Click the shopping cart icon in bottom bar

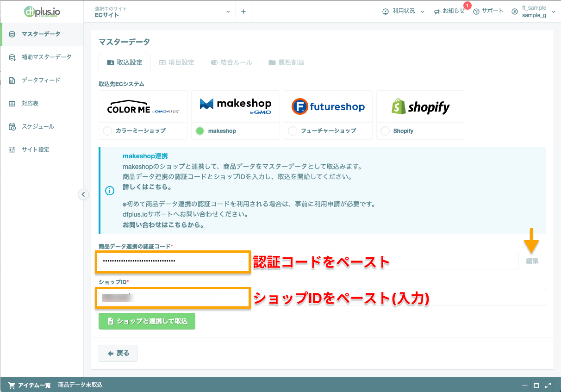pos(12,385)
